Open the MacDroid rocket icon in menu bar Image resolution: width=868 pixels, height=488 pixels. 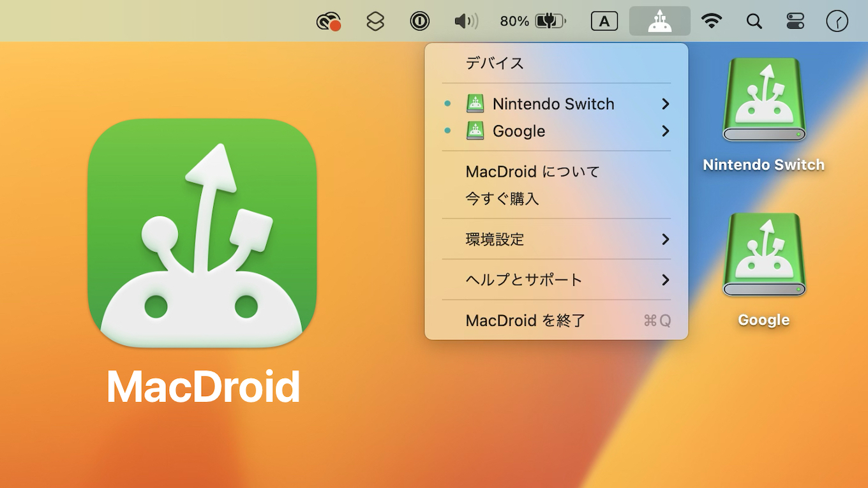point(659,20)
